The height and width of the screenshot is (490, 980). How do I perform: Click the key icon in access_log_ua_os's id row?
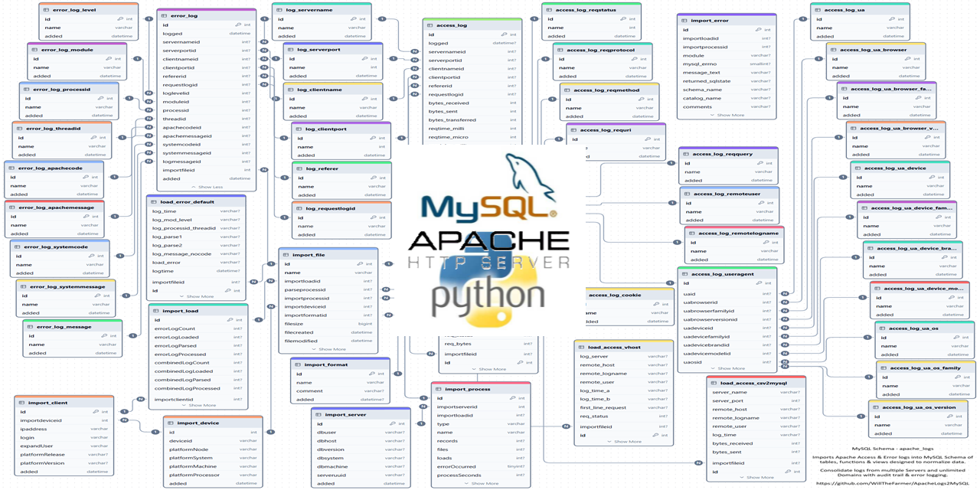956,338
